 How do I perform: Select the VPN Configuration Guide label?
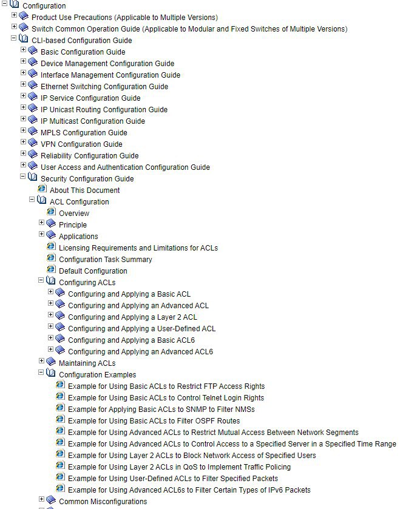tap(81, 144)
